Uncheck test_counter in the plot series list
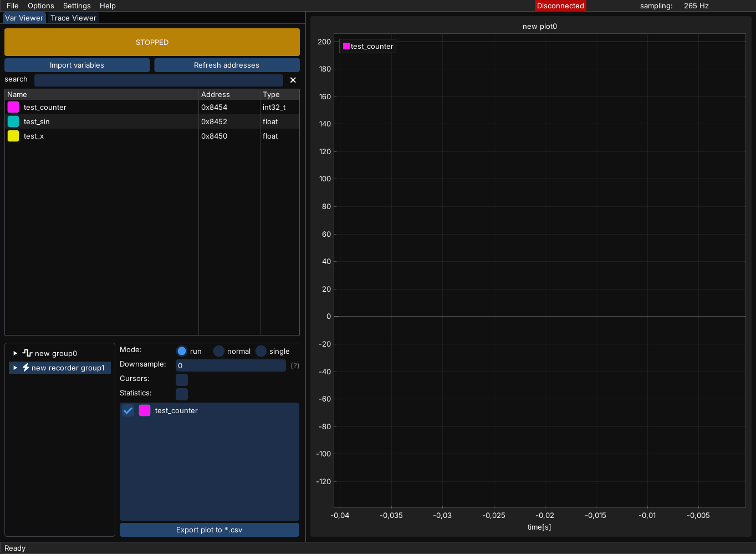The image size is (756, 554). (x=128, y=410)
